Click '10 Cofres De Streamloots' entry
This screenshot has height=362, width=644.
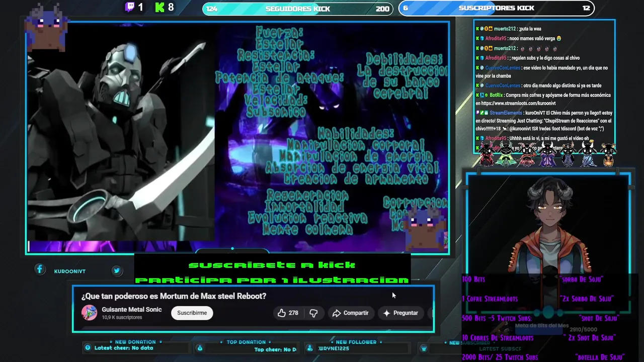[498, 338]
